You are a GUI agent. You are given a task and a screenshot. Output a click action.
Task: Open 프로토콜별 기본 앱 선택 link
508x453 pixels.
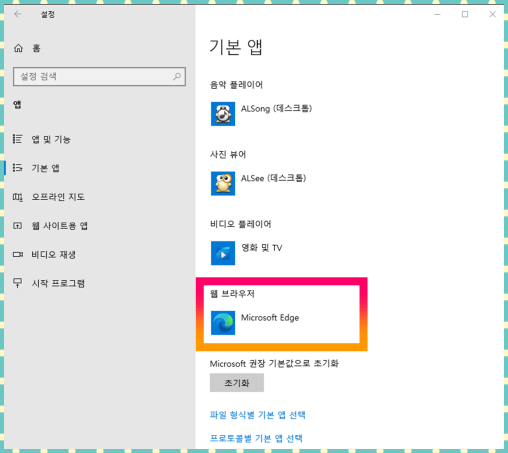pos(256,438)
